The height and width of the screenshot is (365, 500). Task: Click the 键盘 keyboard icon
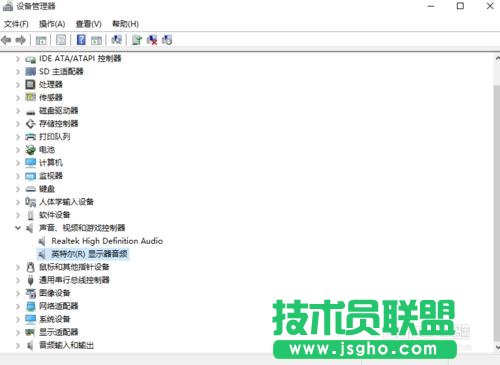30,189
